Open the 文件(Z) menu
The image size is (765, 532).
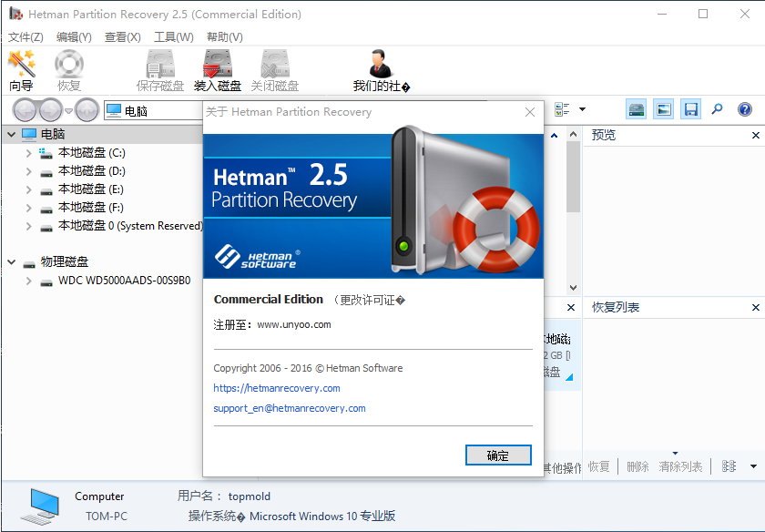pyautogui.click(x=25, y=37)
